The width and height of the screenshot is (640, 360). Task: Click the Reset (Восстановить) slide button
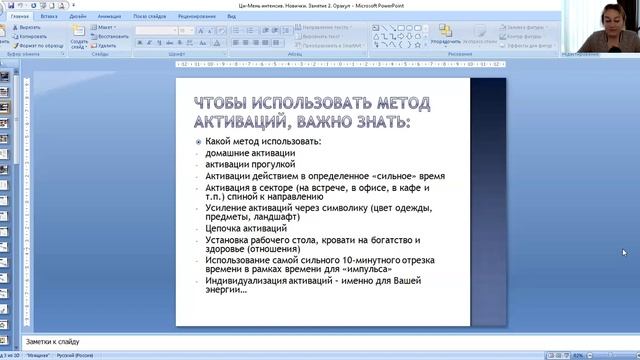pyautogui.click(x=110, y=36)
